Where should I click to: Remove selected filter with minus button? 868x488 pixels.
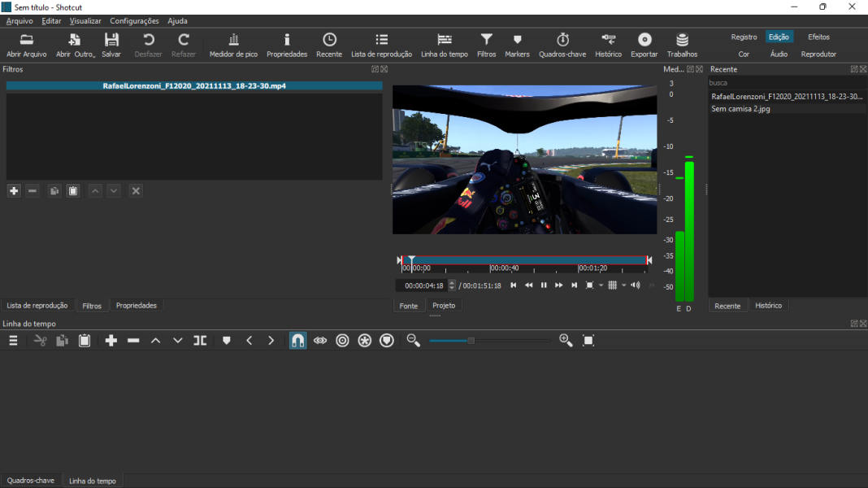click(x=33, y=191)
